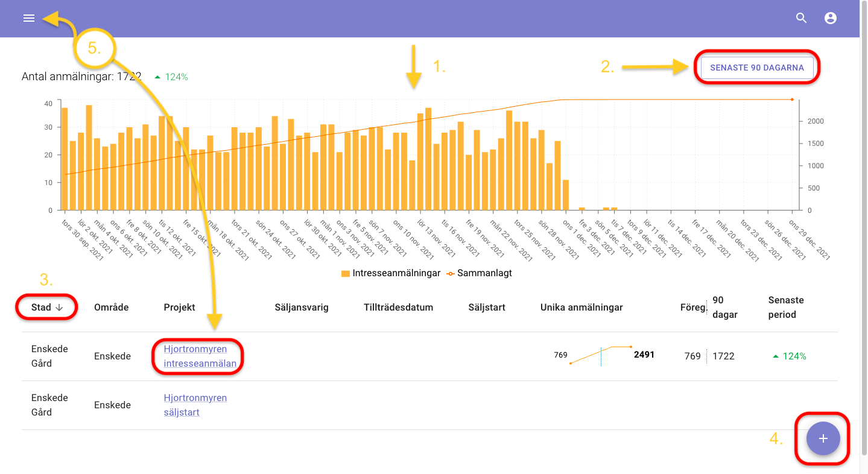Open the hamburger navigation menu
This screenshot has height=474, width=868.
(x=29, y=18)
